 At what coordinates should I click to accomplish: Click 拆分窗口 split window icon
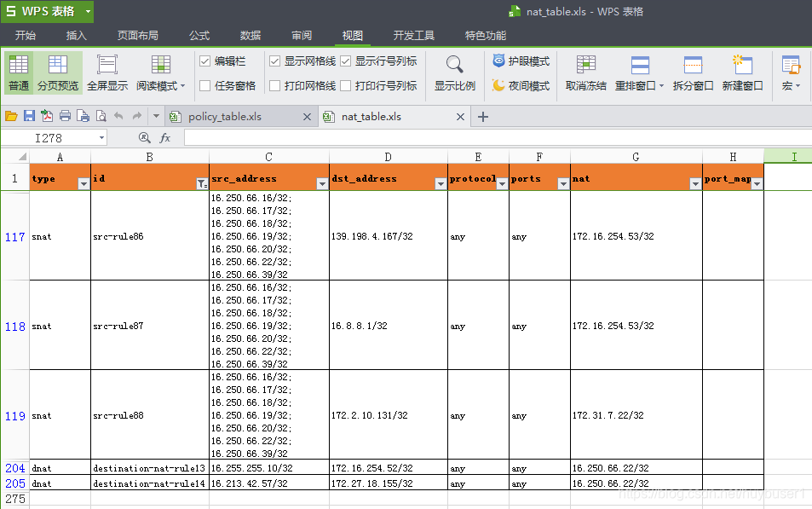click(x=693, y=66)
